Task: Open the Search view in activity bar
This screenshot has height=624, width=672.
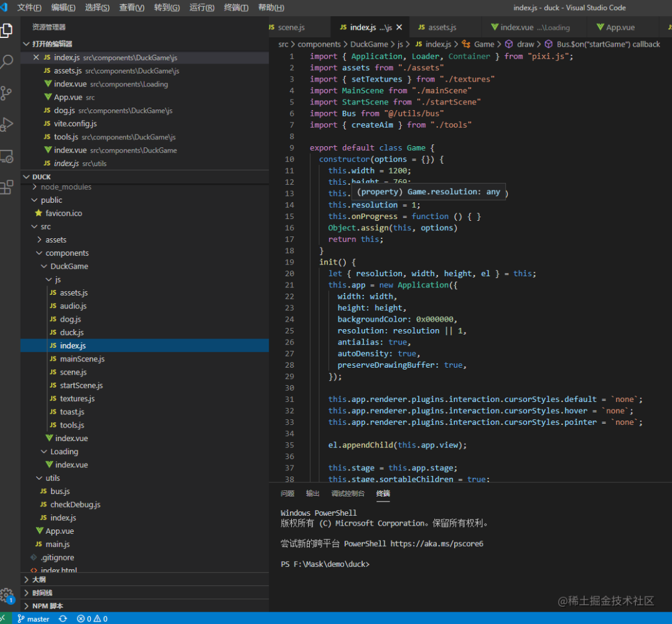Action: (7, 62)
